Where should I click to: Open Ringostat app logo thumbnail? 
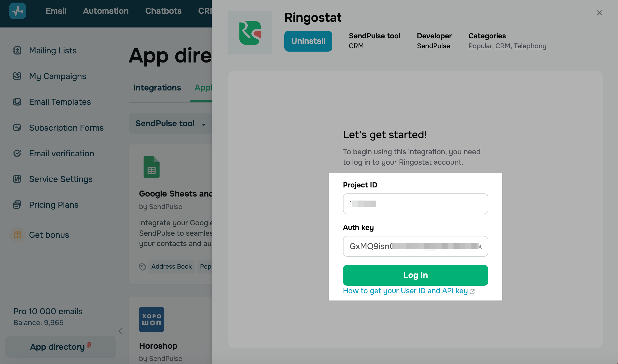point(250,33)
